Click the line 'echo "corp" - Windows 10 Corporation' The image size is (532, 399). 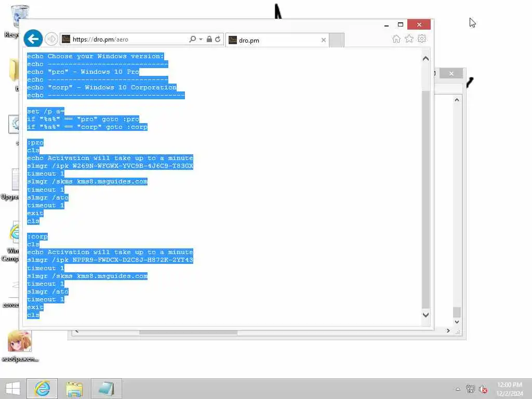point(102,87)
